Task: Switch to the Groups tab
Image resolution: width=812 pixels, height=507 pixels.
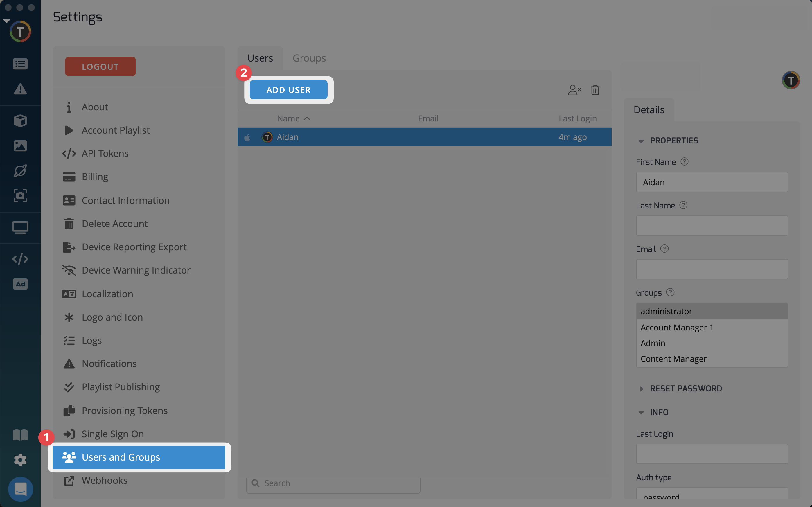Action: 309,58
